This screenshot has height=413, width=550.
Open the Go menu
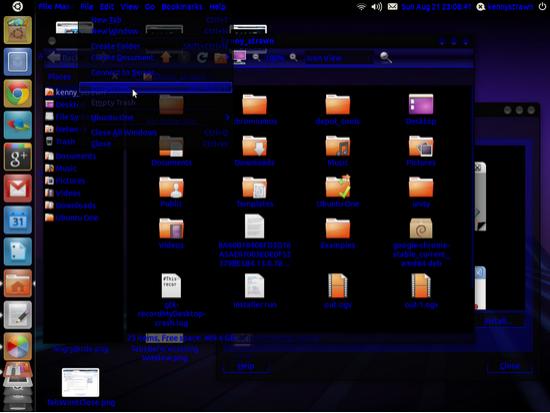(x=150, y=6)
